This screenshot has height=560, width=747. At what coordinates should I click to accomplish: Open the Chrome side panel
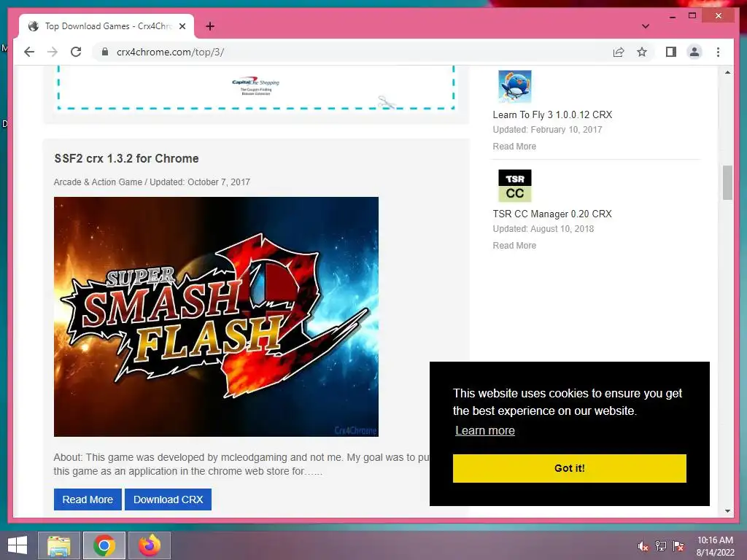pos(671,52)
